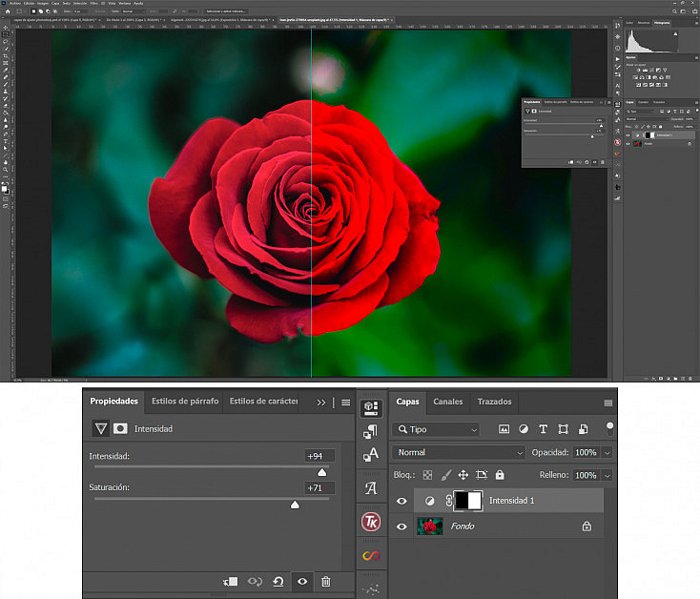The image size is (700, 599).
Task: Open the Capas panel menu button
Action: pyautogui.click(x=608, y=403)
